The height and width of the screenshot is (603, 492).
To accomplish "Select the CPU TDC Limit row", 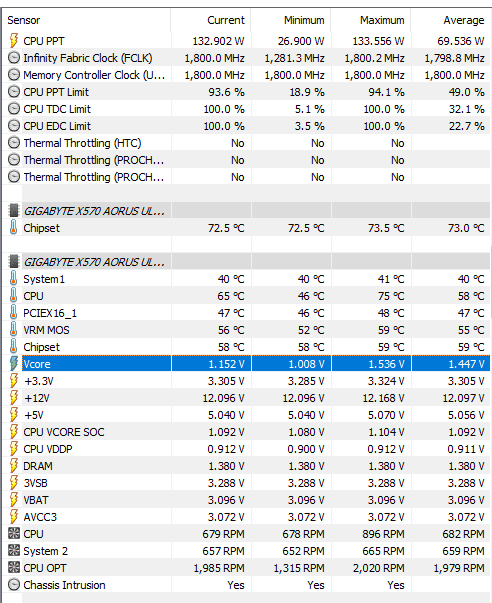I will tap(246, 109).
